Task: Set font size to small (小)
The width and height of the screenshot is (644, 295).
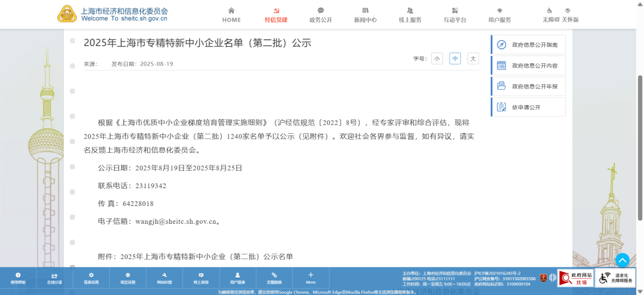Action: (437, 59)
